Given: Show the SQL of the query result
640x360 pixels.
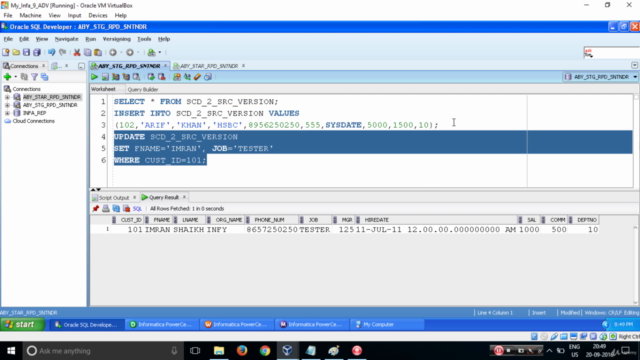Looking at the screenshot, I should pos(137,209).
